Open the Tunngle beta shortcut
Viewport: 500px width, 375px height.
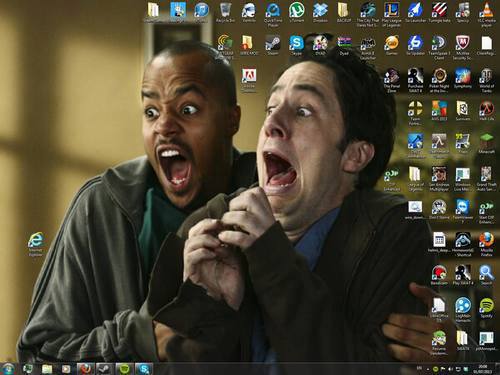click(439, 13)
